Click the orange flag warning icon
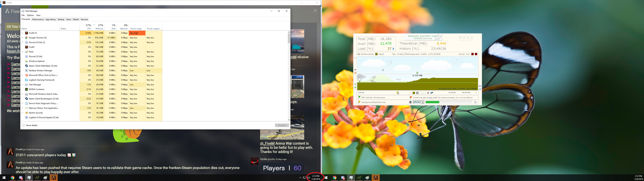This screenshot has height=181, width=644. pyautogui.click(x=411, y=98)
